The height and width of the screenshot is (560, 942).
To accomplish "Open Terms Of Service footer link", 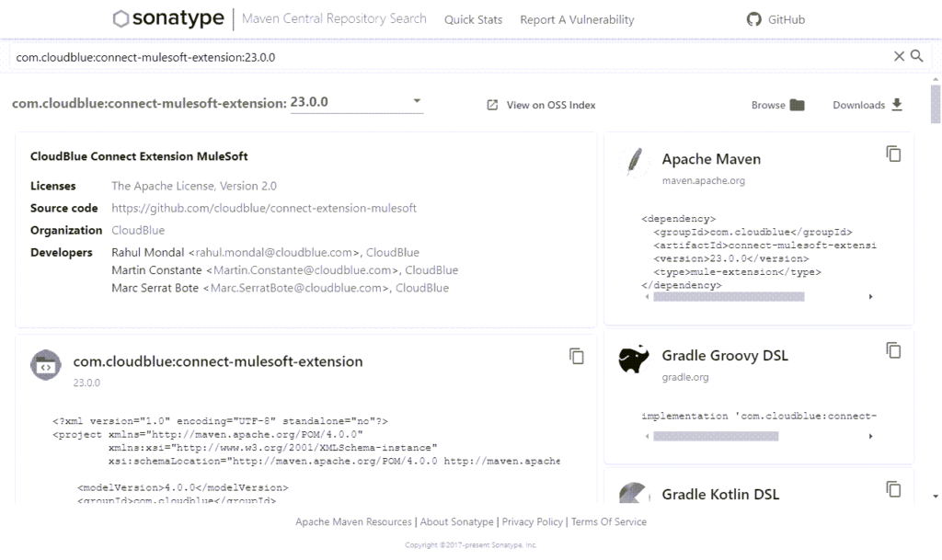I will (x=609, y=522).
